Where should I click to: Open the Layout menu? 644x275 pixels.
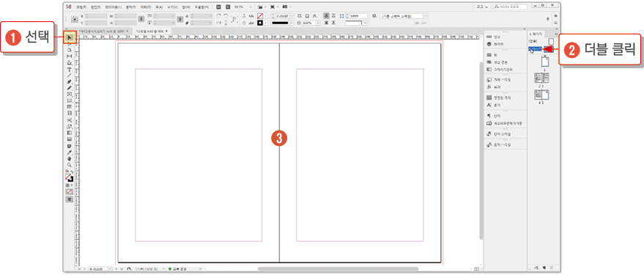(114, 7)
